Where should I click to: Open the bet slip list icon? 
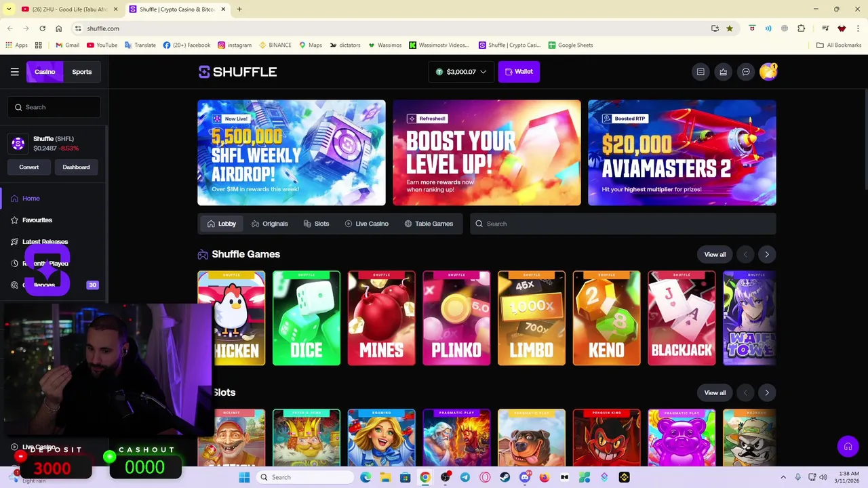[701, 72]
